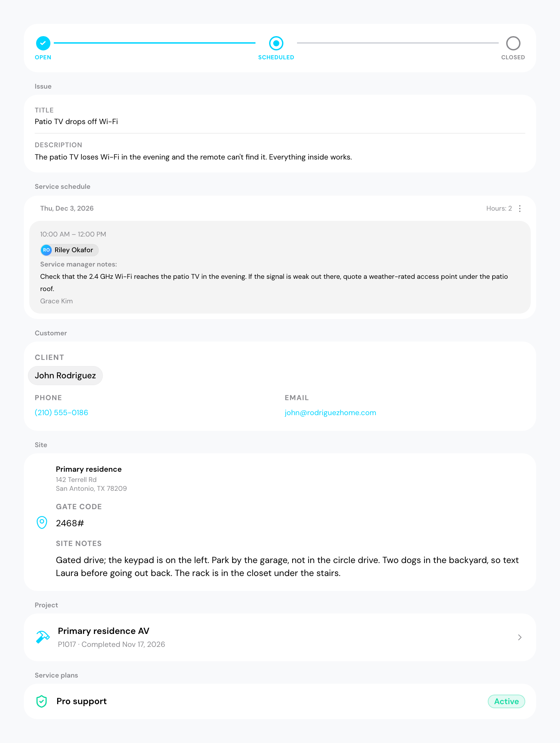560x743 pixels.
Task: Email john@rodriguezhome.com
Action: [330, 413]
